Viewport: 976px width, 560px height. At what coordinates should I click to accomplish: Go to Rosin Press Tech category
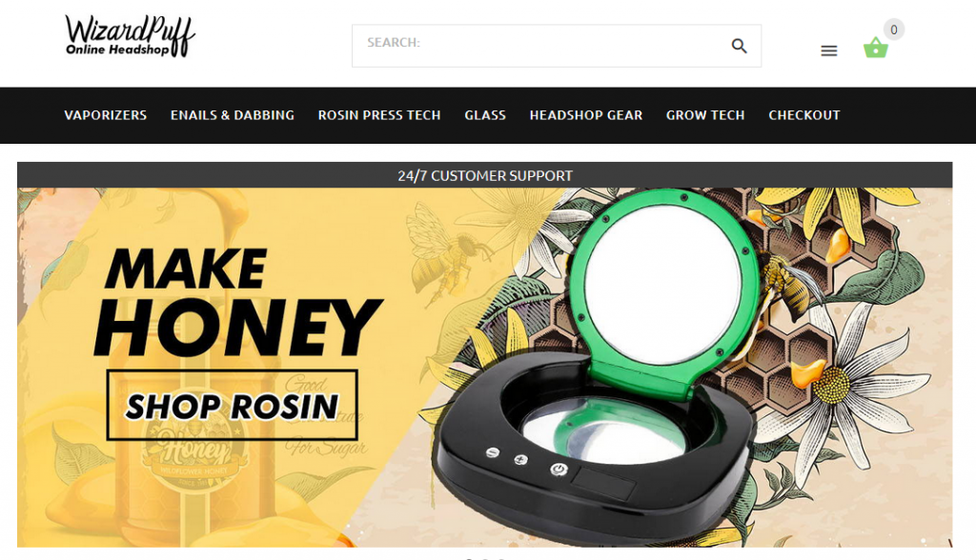pos(379,115)
